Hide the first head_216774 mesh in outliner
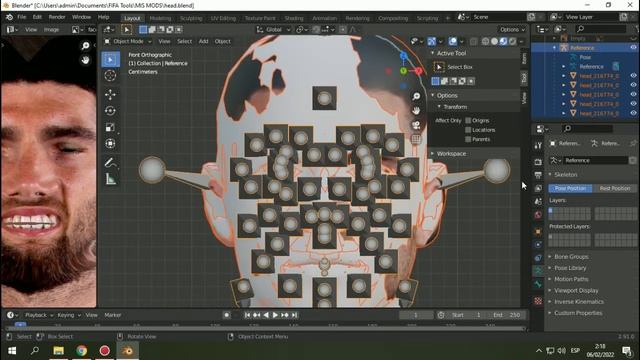This screenshot has height=360, width=640. 633,76
